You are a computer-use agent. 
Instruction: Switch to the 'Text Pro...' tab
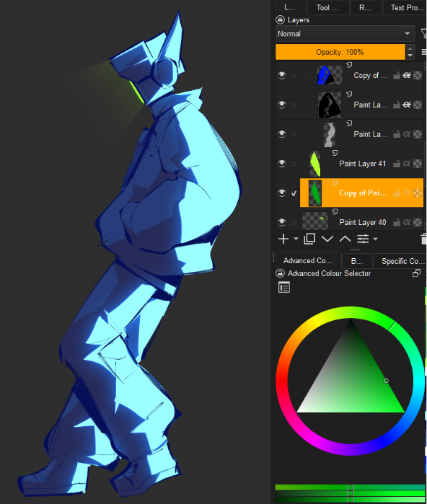click(x=405, y=8)
